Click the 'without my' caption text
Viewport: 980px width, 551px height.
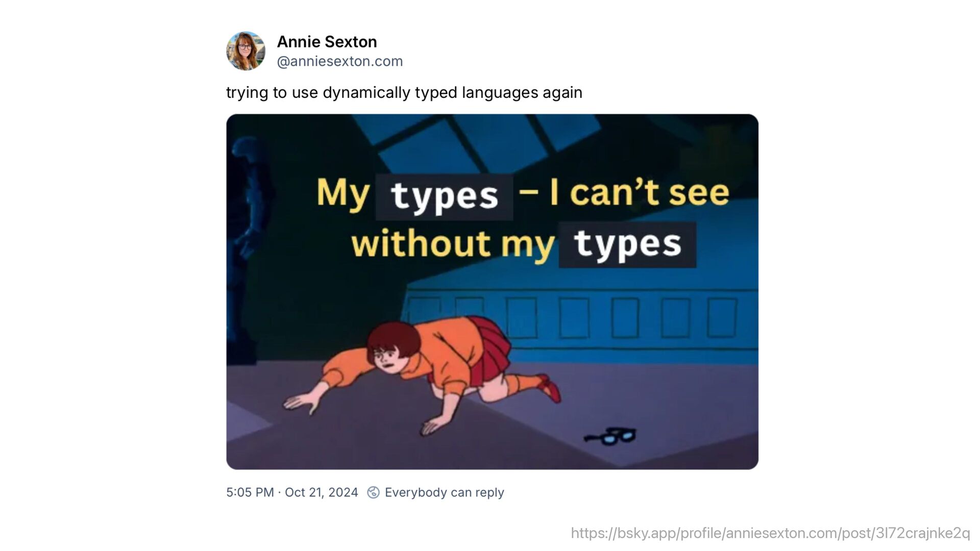[453, 244]
